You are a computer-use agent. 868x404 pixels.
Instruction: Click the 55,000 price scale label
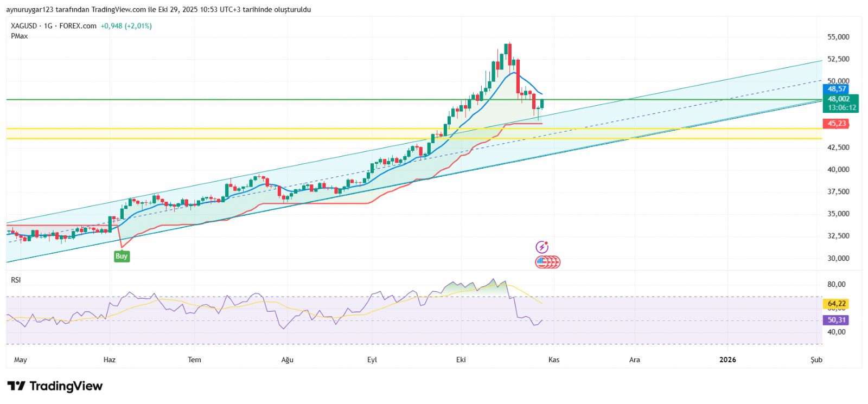[838, 37]
